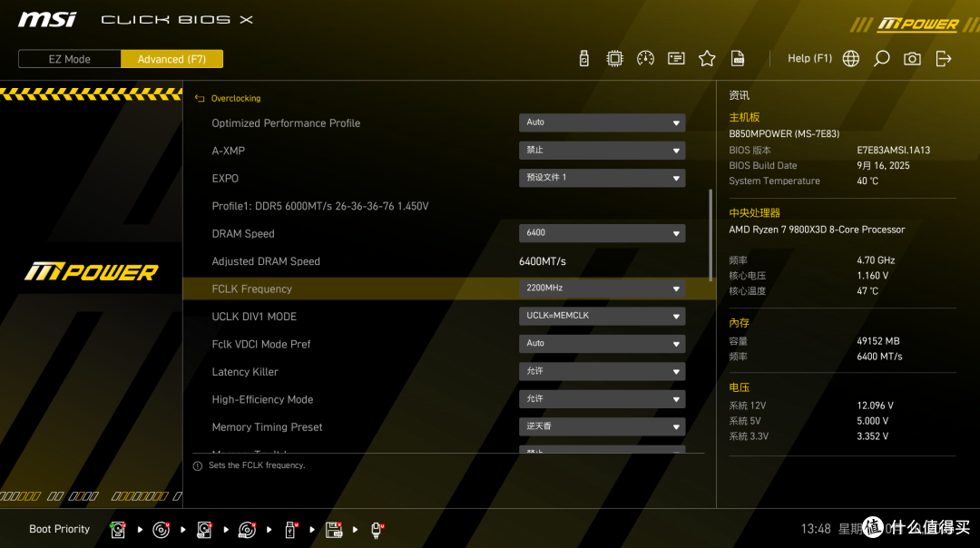Select the Latency Killer label
This screenshot has width=980, height=548.
coord(245,372)
